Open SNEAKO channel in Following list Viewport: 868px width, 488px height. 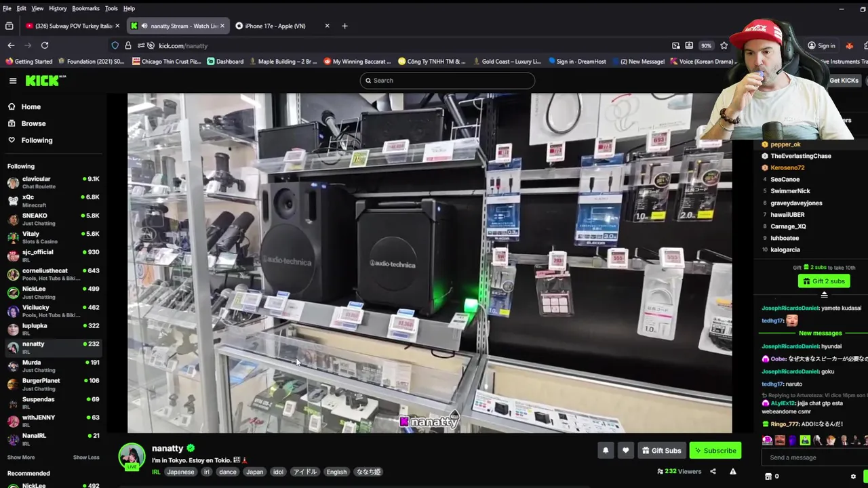click(x=53, y=218)
